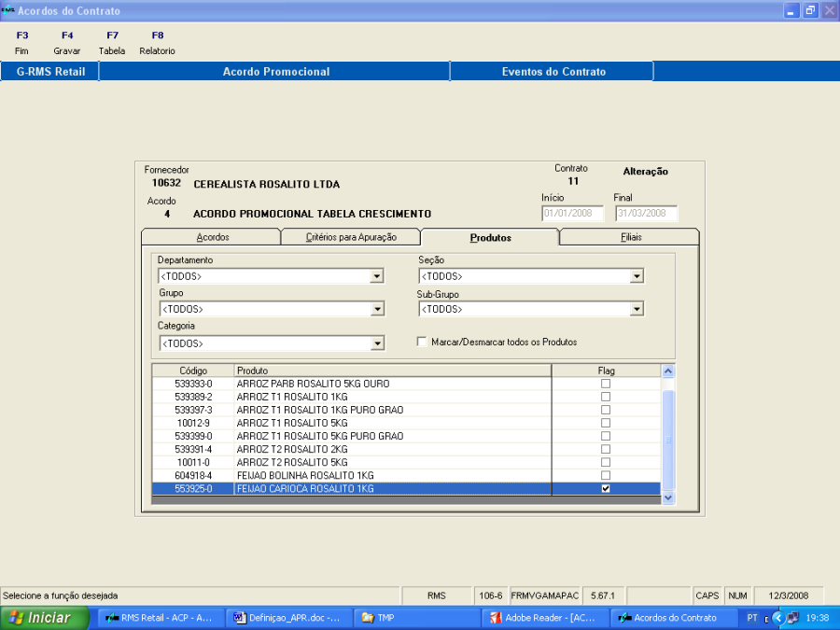Screen dimensions: 840x630
Task: Uncheck flag for FEIJAO CARIOCA ROSALITO 1KG
Action: 606,488
